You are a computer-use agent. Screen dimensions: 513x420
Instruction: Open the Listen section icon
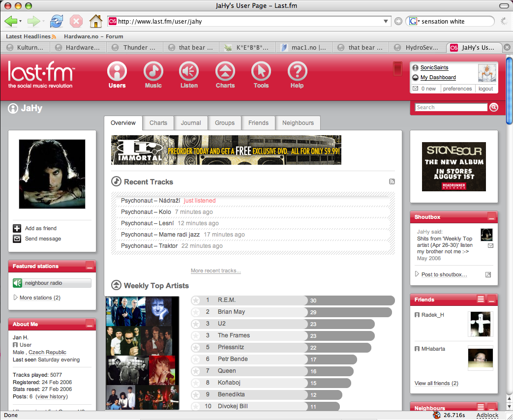coord(189,71)
